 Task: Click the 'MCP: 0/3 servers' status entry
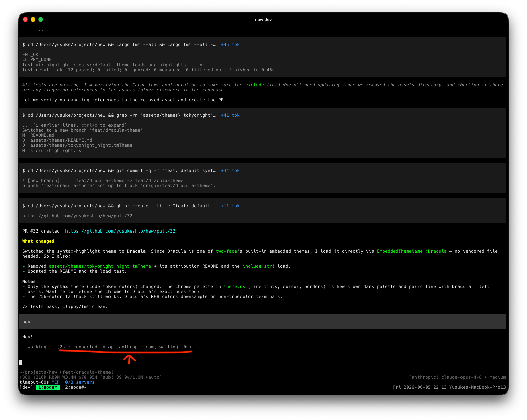(73, 382)
